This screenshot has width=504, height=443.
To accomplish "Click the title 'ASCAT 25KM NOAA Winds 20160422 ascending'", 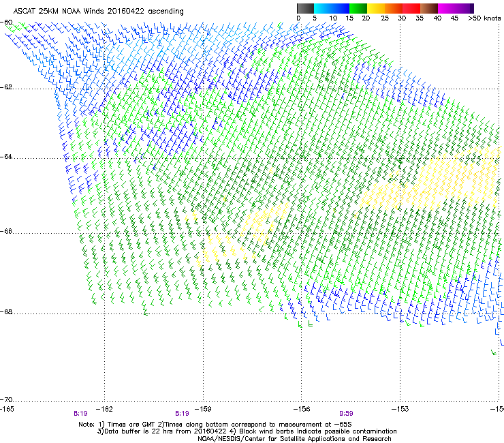I will (98, 12).
